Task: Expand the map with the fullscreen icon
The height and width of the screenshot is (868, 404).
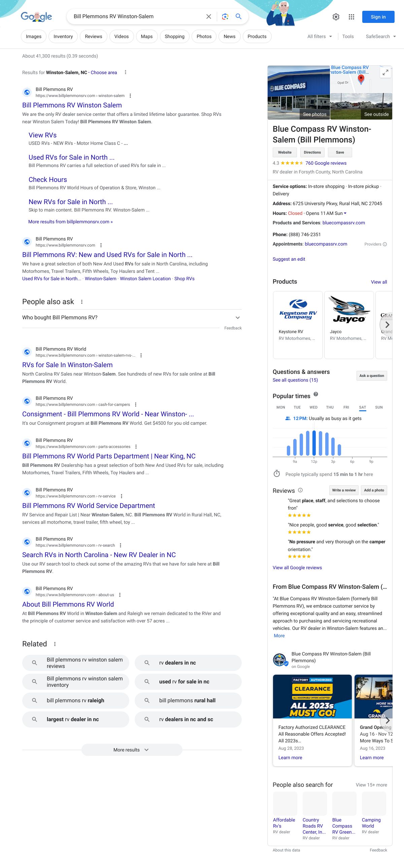Action: 385,72
